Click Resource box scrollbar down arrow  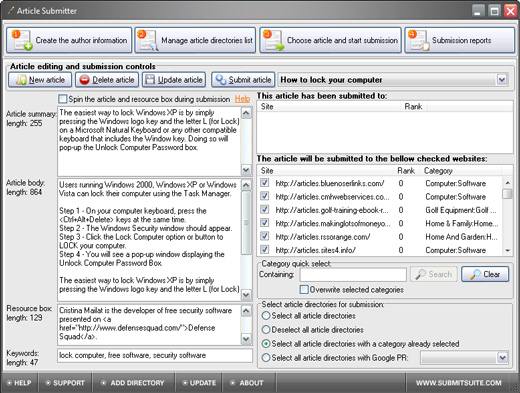click(x=246, y=339)
